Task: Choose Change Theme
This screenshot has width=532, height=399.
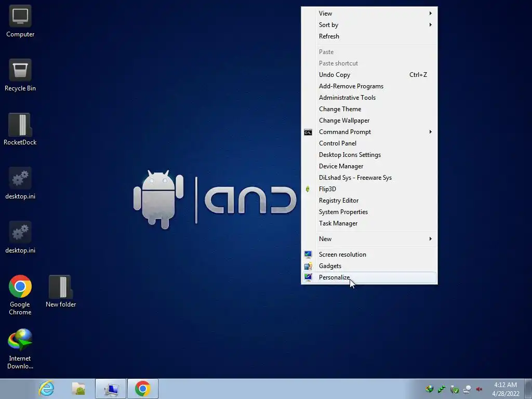Action: coord(369,109)
